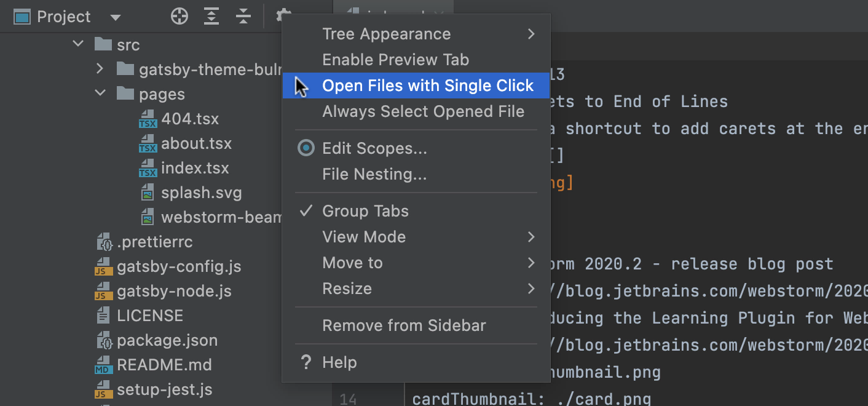Expand the gatsby-theme-bulma folder

(100, 70)
